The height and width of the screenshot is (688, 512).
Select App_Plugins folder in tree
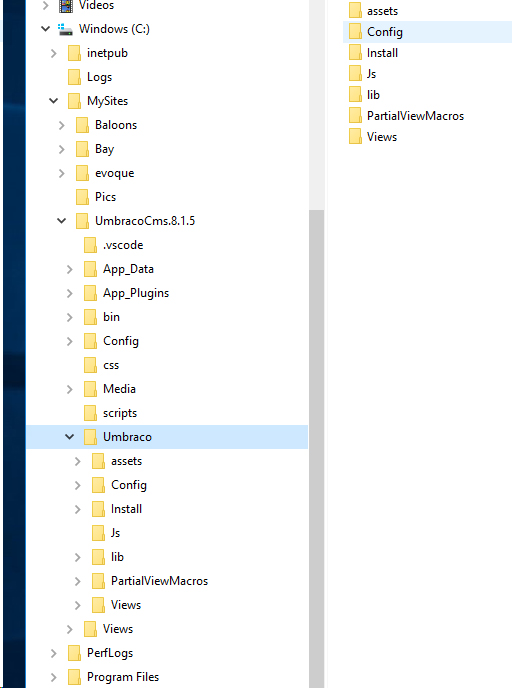136,293
